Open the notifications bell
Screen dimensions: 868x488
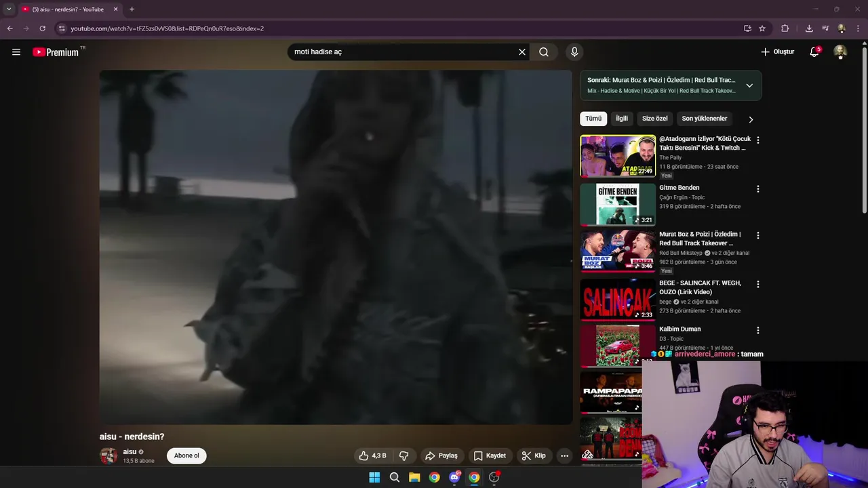click(x=814, y=52)
